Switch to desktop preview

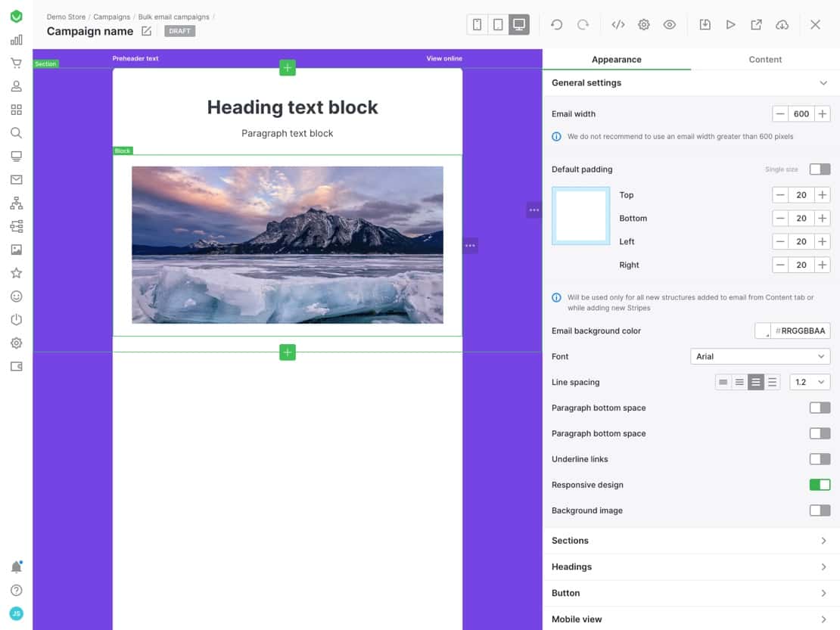click(x=518, y=25)
